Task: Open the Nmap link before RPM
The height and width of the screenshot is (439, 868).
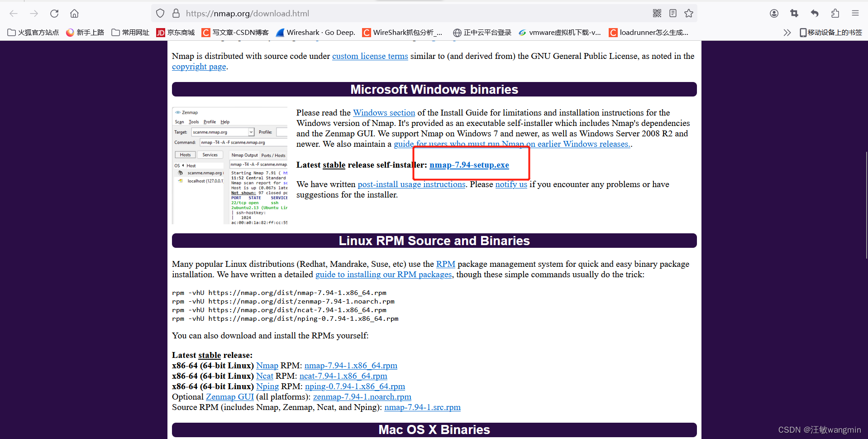Action: click(x=267, y=366)
